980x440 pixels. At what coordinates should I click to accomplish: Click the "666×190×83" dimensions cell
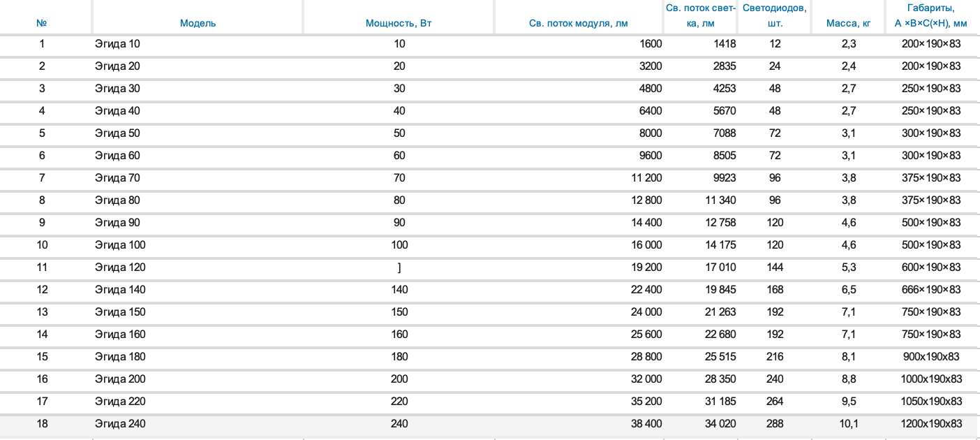(x=930, y=290)
